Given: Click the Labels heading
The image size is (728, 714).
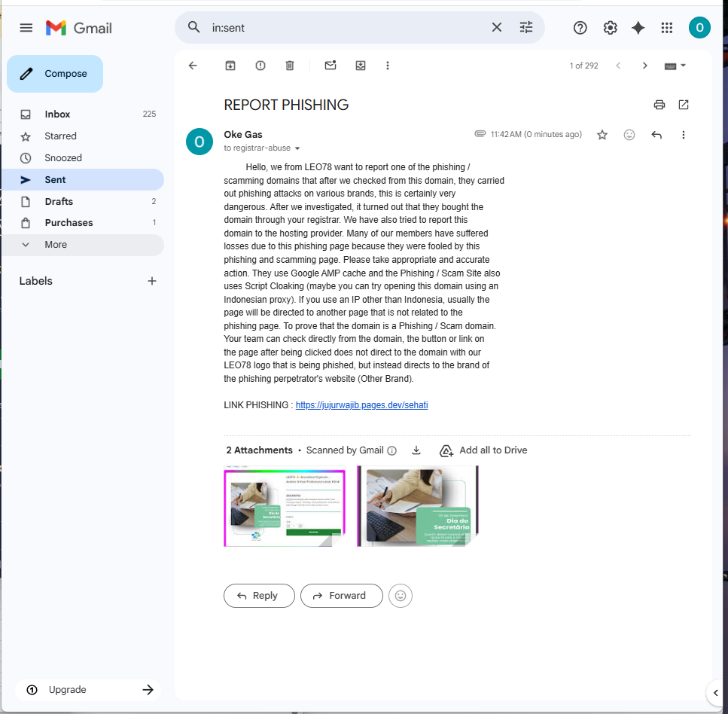Looking at the screenshot, I should [35, 281].
